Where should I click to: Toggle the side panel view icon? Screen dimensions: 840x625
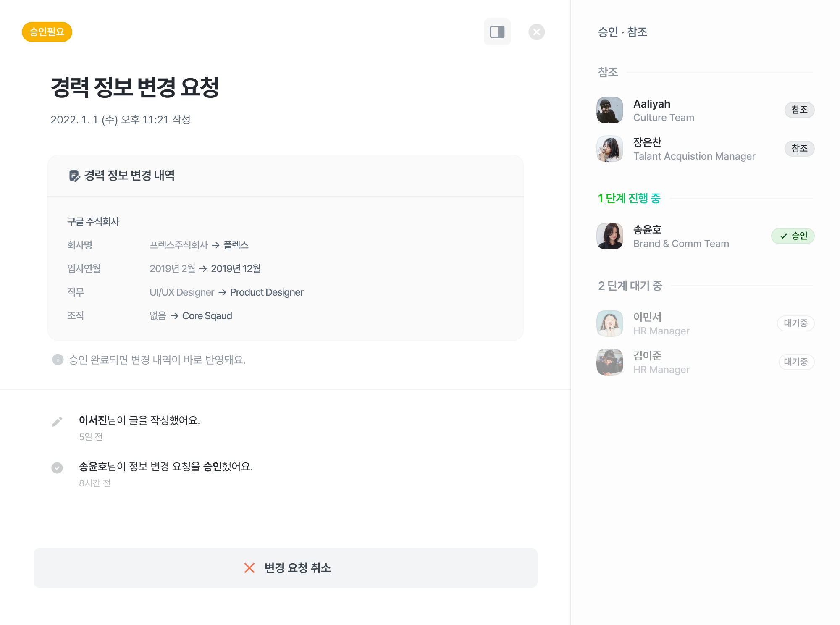(x=497, y=32)
